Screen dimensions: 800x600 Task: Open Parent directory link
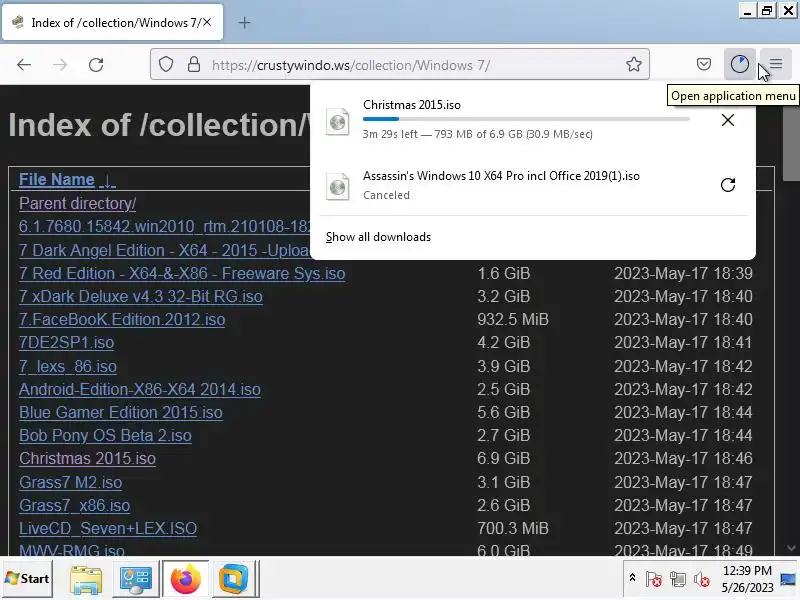tap(78, 203)
